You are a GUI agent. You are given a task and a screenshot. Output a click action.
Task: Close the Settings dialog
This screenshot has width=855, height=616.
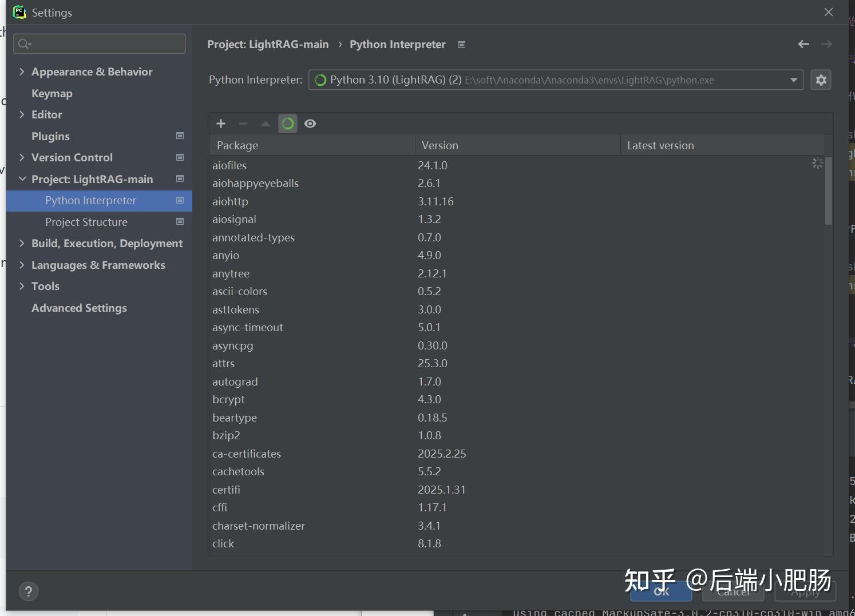(829, 12)
